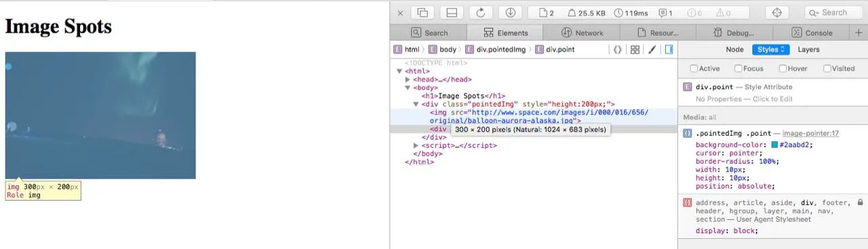Image resolution: width=868 pixels, height=249 pixels.
Task: Click the display: block declaration
Action: 726,231
